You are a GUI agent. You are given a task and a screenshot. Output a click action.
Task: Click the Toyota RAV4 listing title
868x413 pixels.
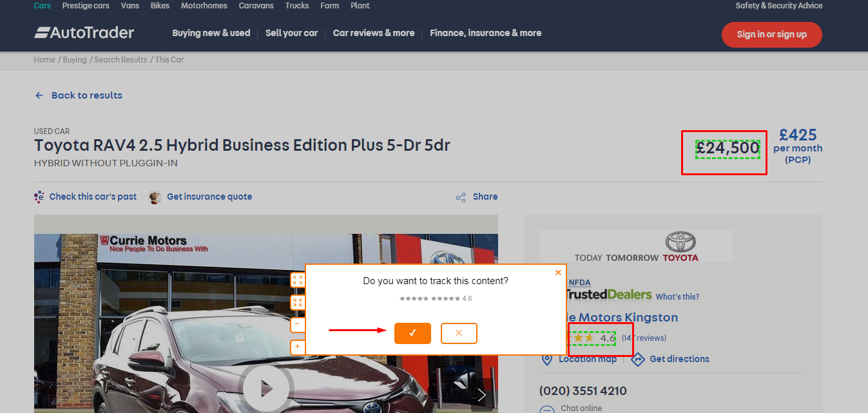(242, 145)
